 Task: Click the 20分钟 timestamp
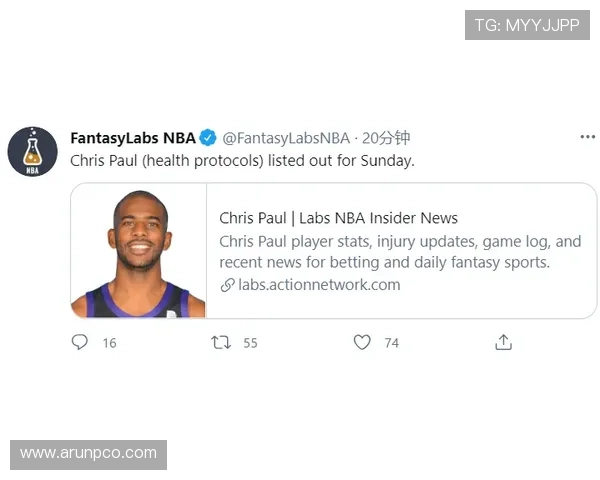click(386, 138)
